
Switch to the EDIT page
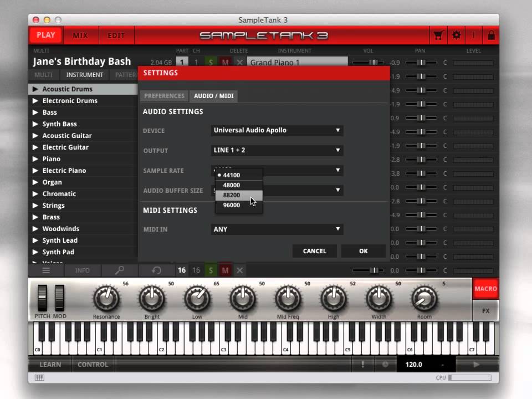(x=116, y=35)
